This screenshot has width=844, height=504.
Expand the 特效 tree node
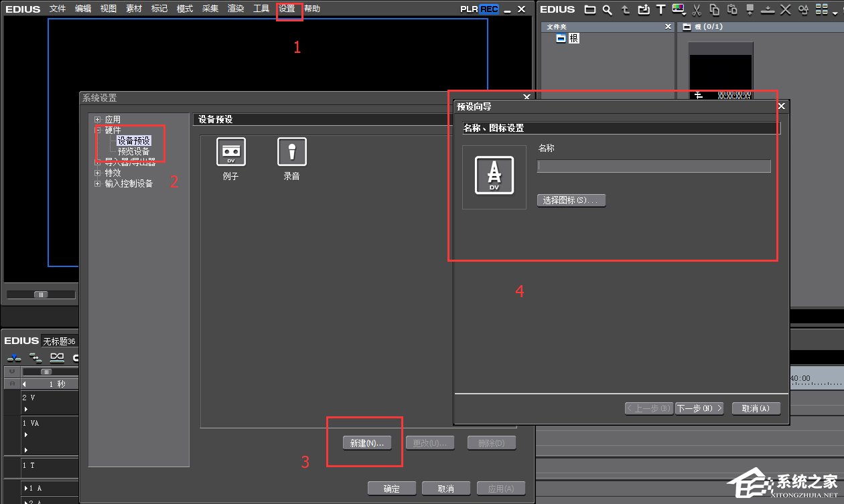[x=98, y=173]
